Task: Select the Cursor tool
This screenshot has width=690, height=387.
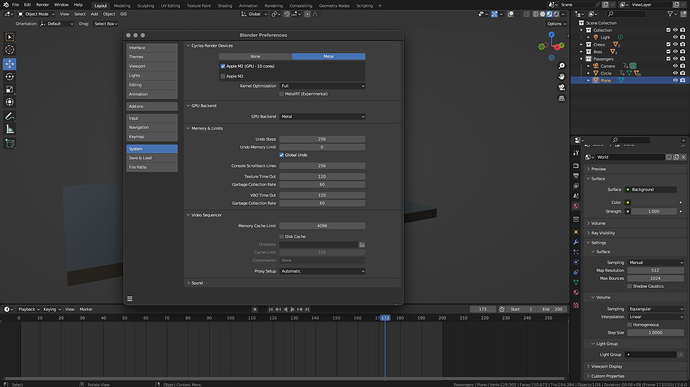Action: click(x=10, y=50)
